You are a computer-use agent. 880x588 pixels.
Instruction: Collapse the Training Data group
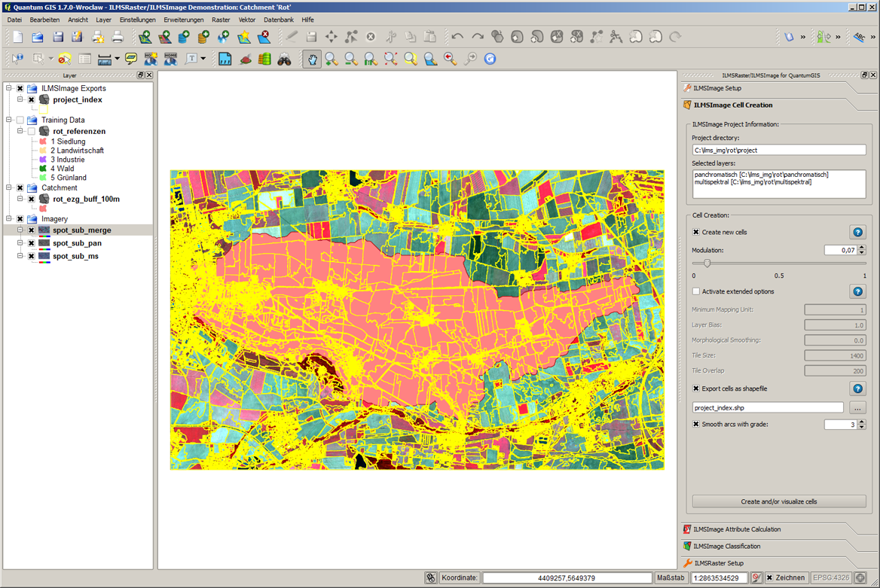click(x=9, y=120)
